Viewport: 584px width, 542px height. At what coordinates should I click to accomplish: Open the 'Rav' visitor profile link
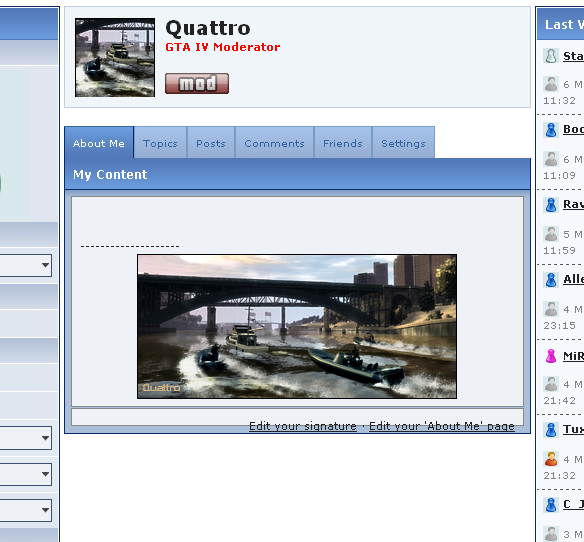[x=573, y=204]
